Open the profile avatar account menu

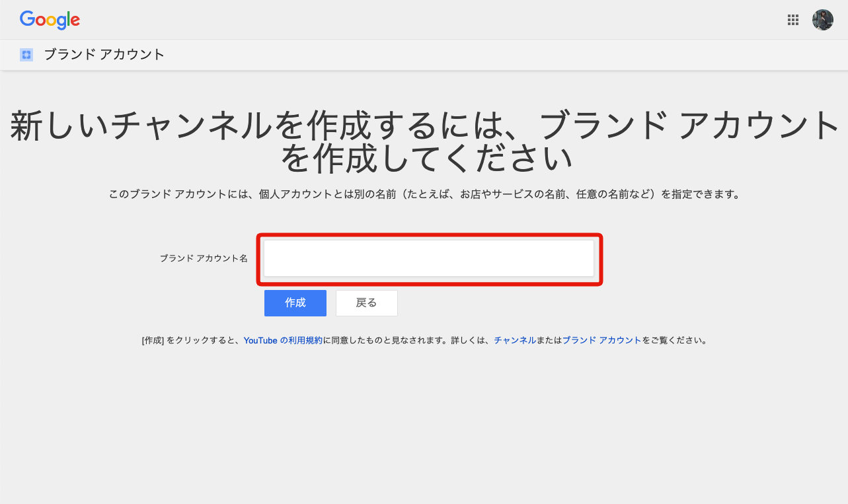point(822,20)
